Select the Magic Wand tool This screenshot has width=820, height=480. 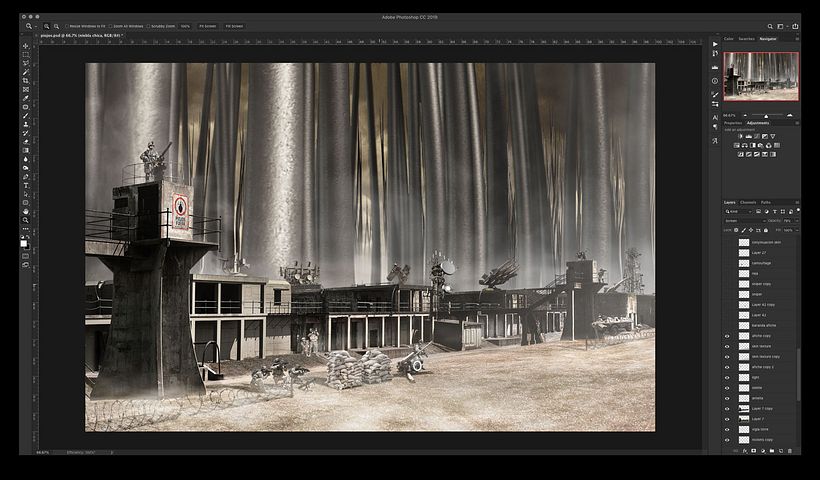[26, 72]
